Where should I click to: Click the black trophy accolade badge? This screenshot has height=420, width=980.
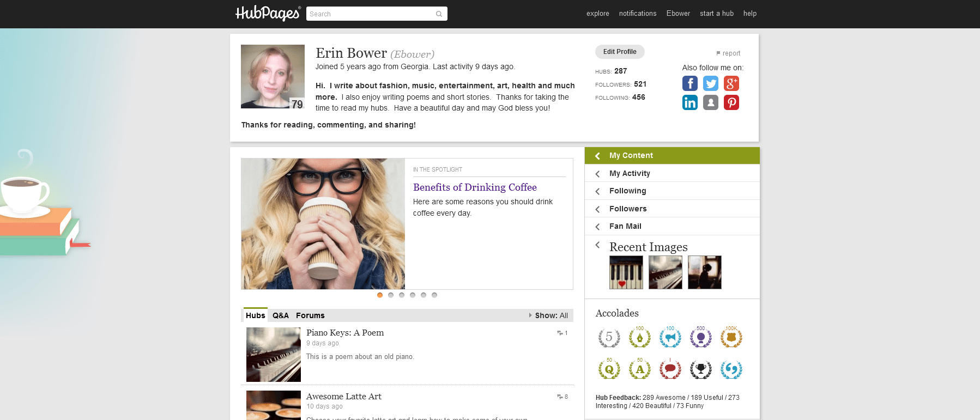click(701, 369)
